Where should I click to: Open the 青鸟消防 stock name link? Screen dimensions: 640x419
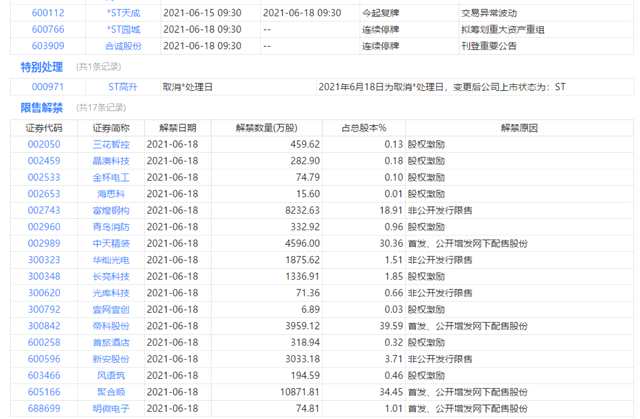click(x=111, y=227)
